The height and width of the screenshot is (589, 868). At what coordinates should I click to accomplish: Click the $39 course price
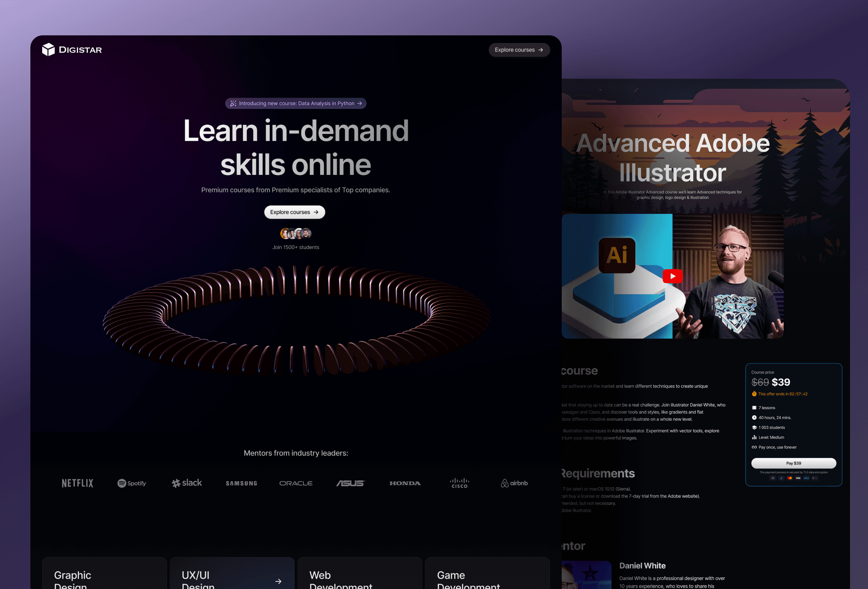tap(781, 382)
